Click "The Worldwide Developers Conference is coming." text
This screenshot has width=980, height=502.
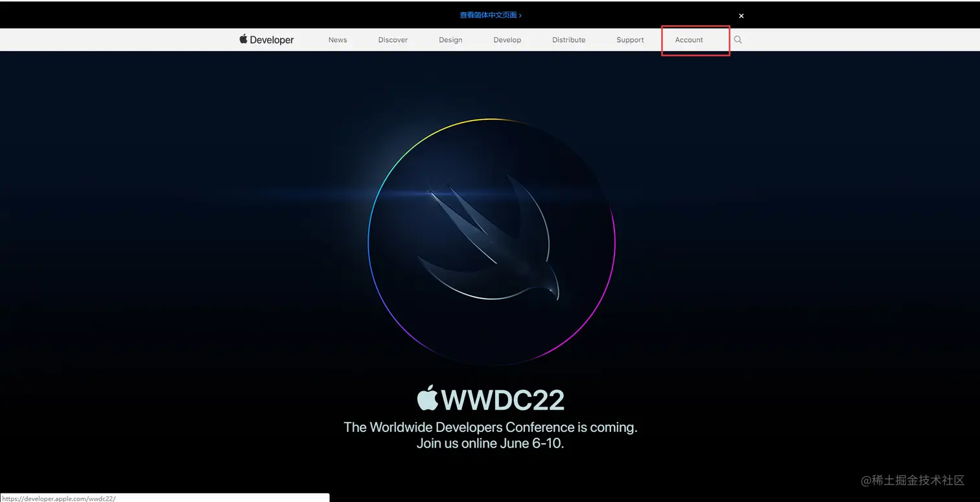coord(491,427)
